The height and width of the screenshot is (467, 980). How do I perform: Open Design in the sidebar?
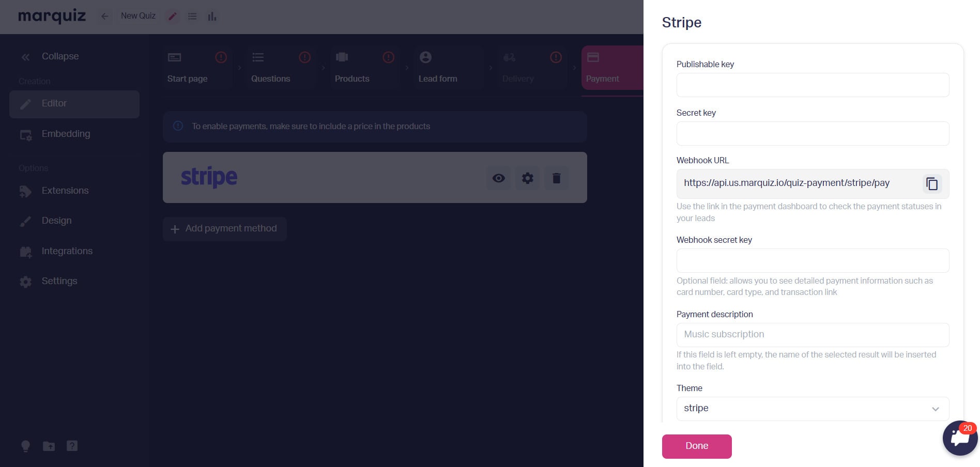[x=74, y=221]
